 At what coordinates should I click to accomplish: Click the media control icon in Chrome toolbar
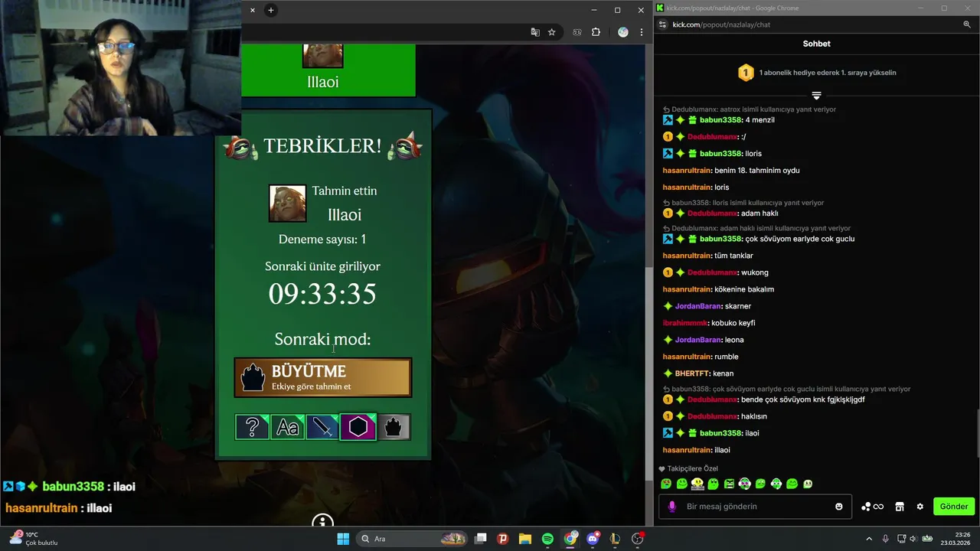pyautogui.click(x=577, y=32)
